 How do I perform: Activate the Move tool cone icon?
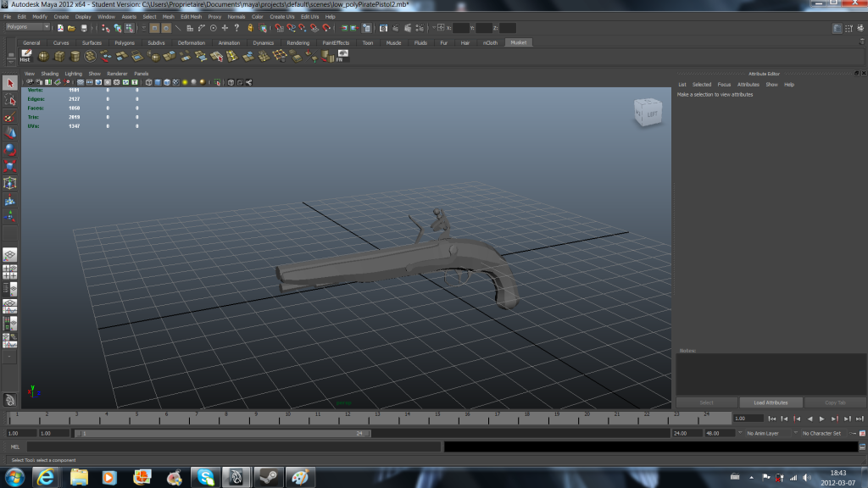point(10,133)
